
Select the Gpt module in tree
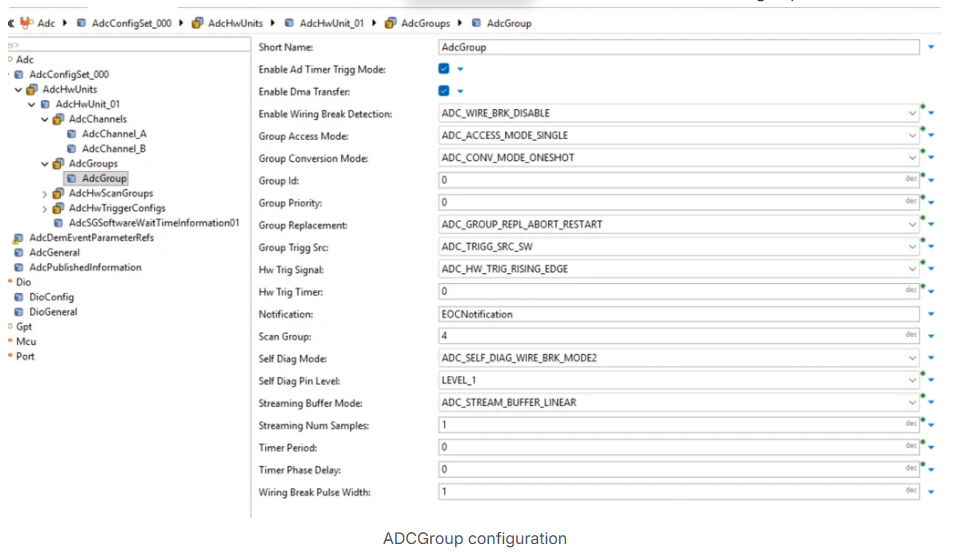[x=24, y=327]
